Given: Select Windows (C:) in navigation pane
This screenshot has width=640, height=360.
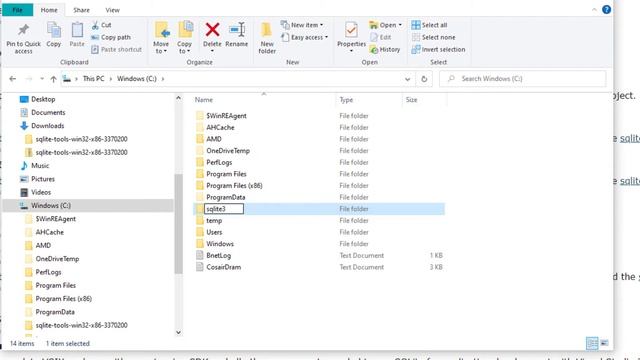Looking at the screenshot, I should [88, 205].
